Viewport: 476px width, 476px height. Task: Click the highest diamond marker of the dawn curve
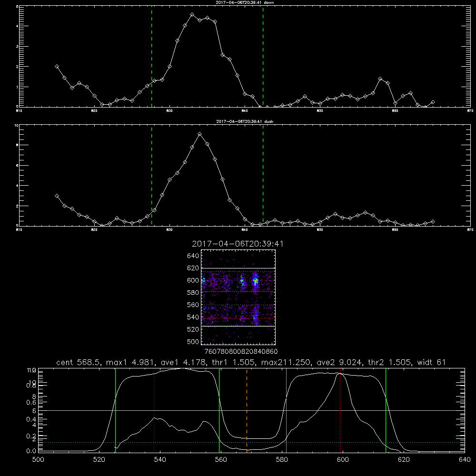pyautogui.click(x=192, y=15)
